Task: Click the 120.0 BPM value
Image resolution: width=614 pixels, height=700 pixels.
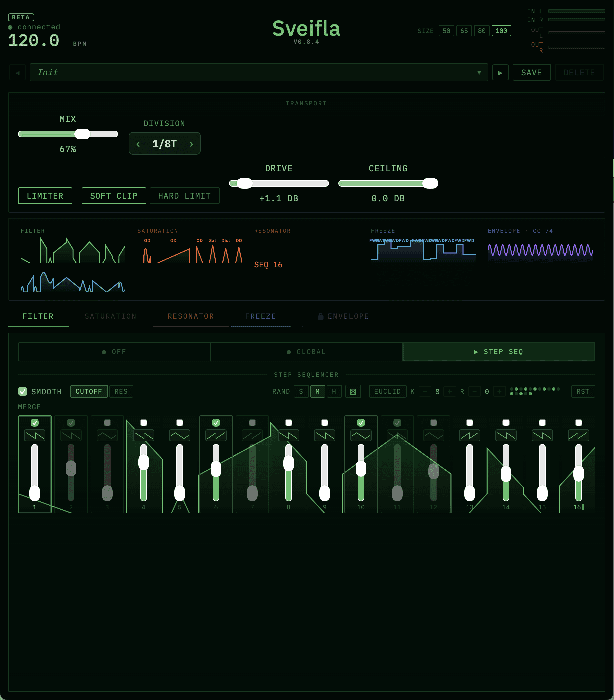Action: (34, 41)
